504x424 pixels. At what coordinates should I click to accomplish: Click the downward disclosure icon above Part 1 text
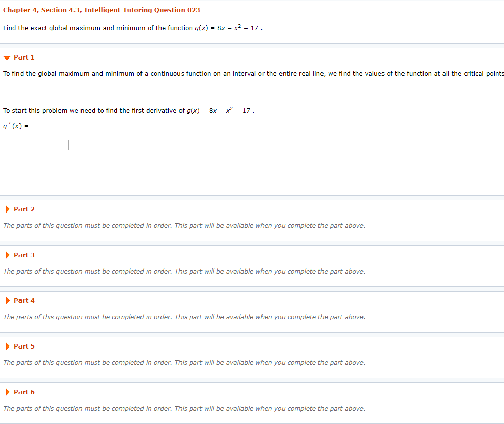click(6, 57)
